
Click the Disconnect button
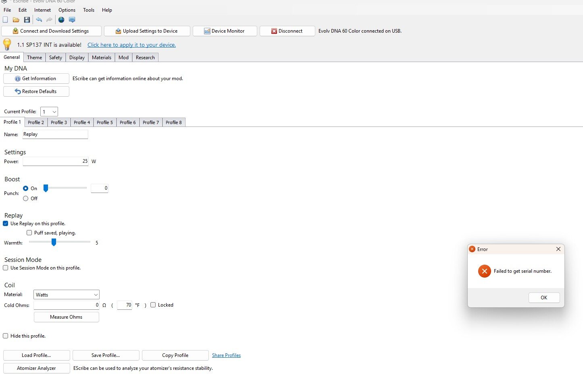(x=287, y=31)
